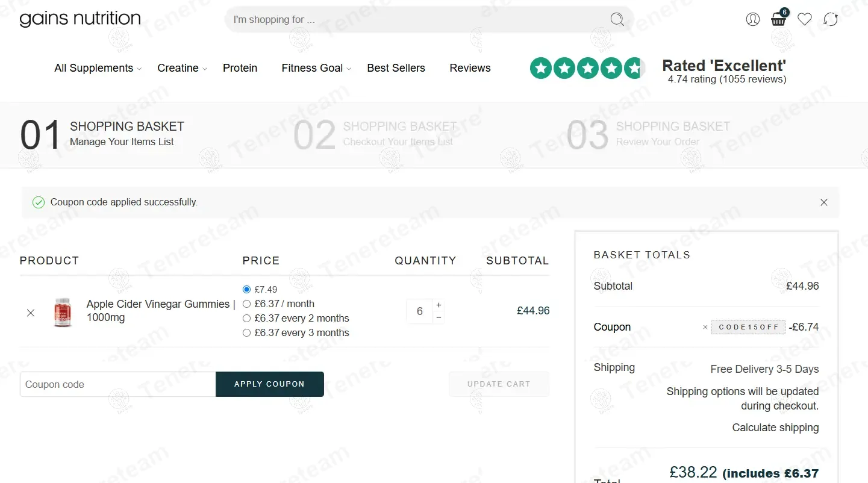Screen dimensions: 868x483
Task: Click the 01 Shopping Basket step
Action: [102, 134]
